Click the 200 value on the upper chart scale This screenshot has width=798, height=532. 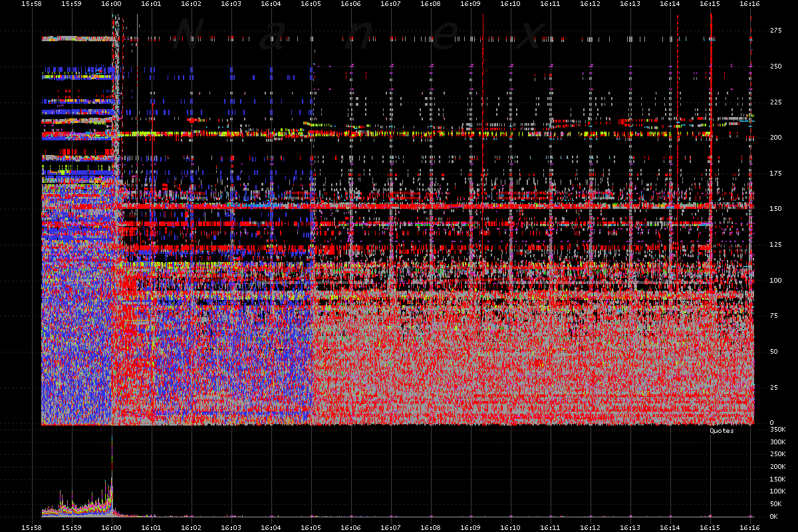(x=775, y=138)
